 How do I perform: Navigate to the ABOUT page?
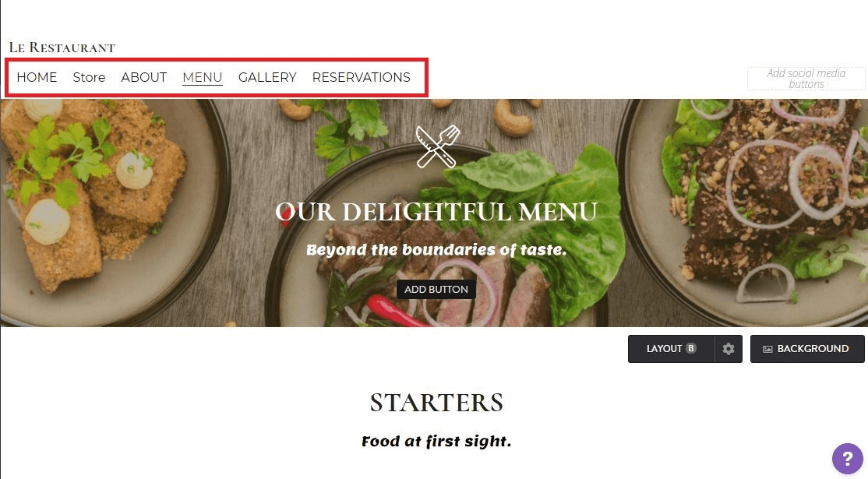click(144, 77)
